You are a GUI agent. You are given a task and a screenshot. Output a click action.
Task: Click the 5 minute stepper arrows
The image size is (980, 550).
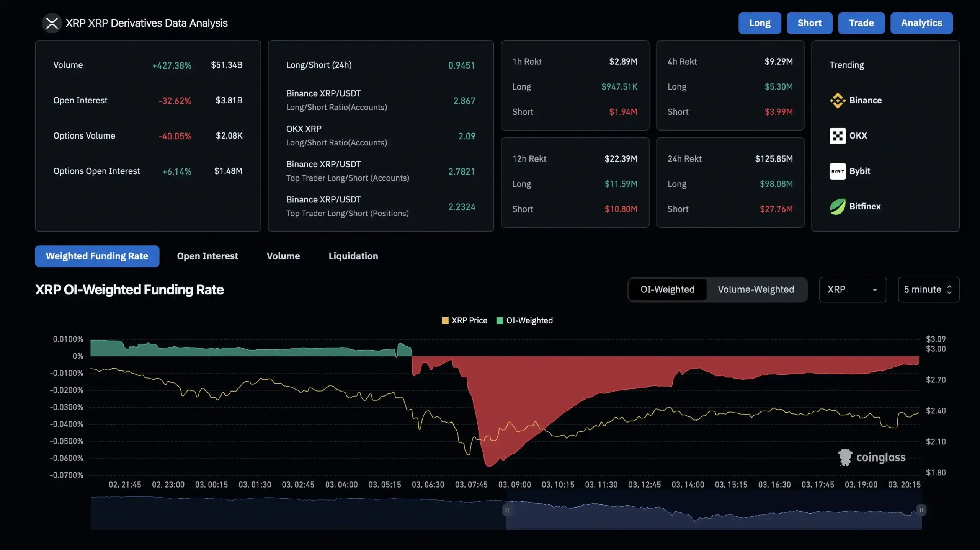(949, 289)
